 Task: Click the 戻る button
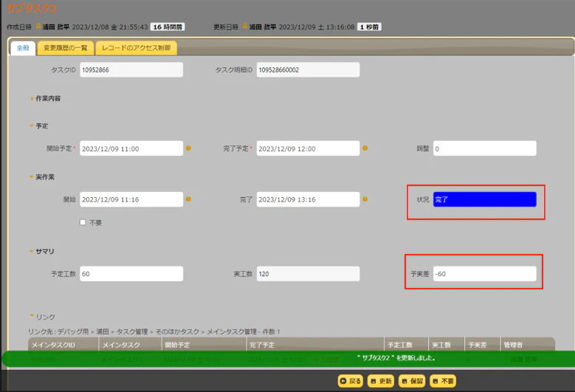point(351,381)
